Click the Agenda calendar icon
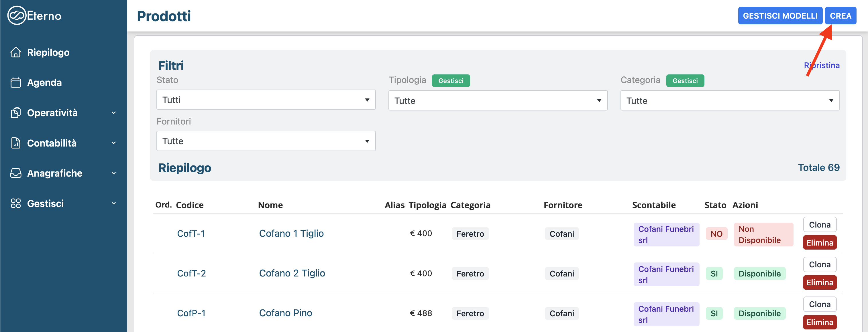 point(15,82)
